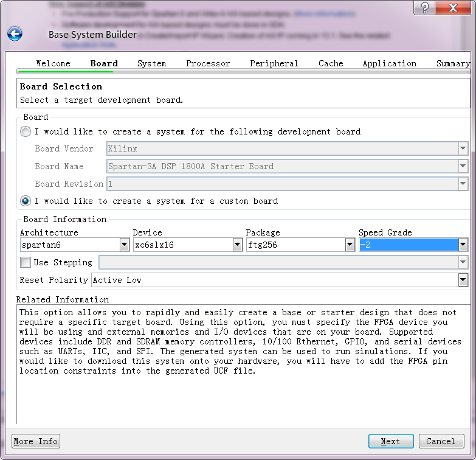This screenshot has width=476, height=460.
Task: Select the custom board radio option
Action: tap(26, 201)
